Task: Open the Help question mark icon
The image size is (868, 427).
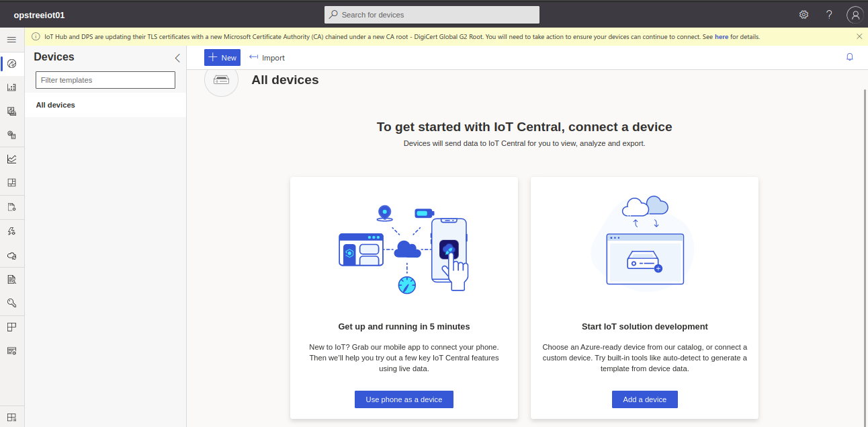Action: (x=829, y=15)
